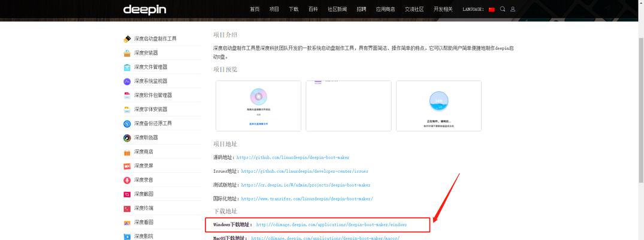Click the 深度录音 sidebar icon
The image size is (644, 240).
click(127, 180)
